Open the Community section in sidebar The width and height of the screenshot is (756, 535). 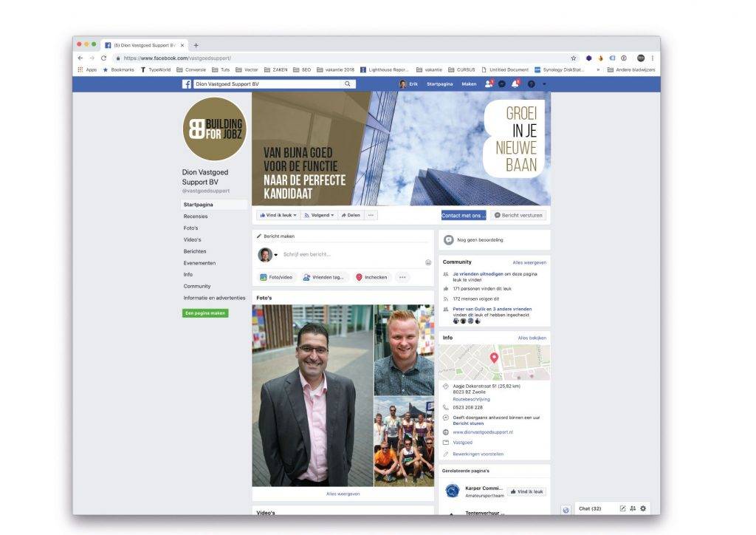(196, 286)
